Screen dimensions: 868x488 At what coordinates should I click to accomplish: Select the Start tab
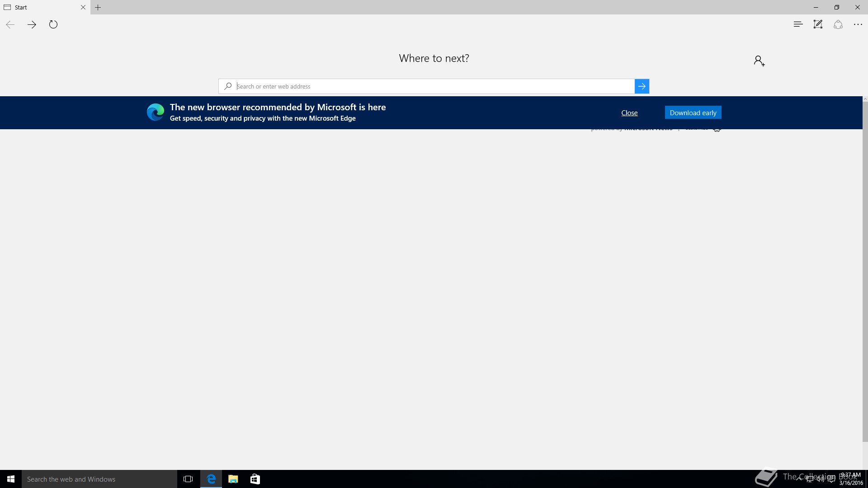coord(45,7)
